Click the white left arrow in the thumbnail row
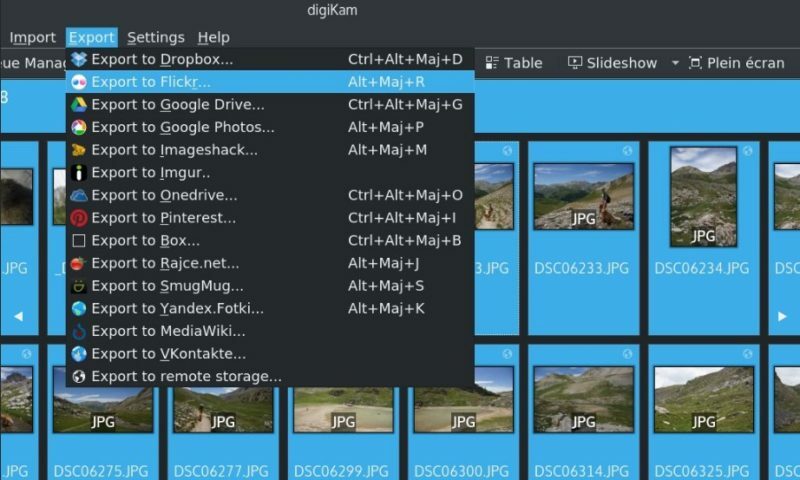Screen dimensions: 800x480 pyautogui.click(x=18, y=316)
